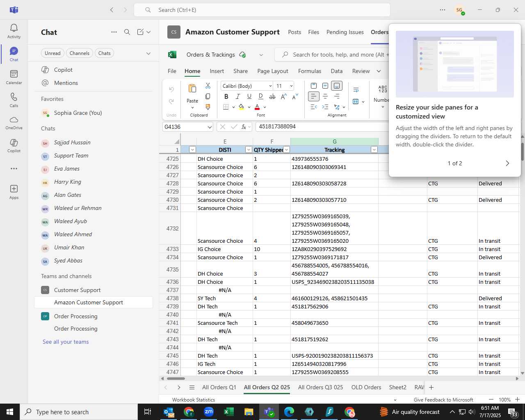Expand Borders options arrow

(233, 107)
